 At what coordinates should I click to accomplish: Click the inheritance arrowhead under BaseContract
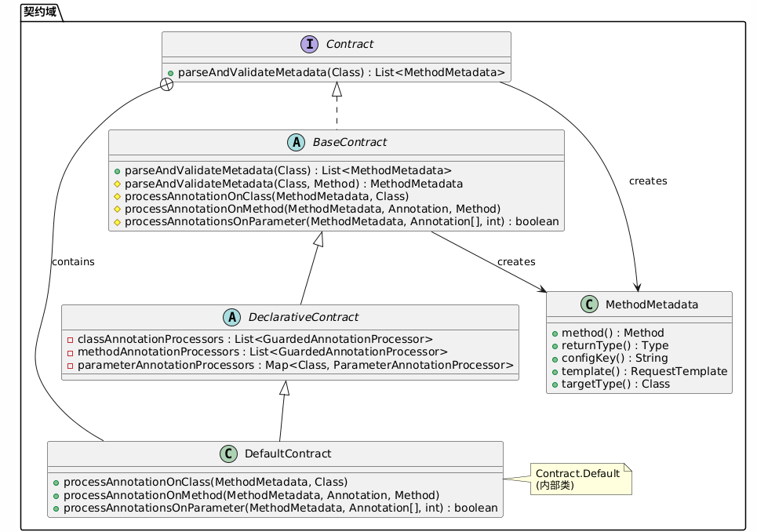click(x=318, y=239)
